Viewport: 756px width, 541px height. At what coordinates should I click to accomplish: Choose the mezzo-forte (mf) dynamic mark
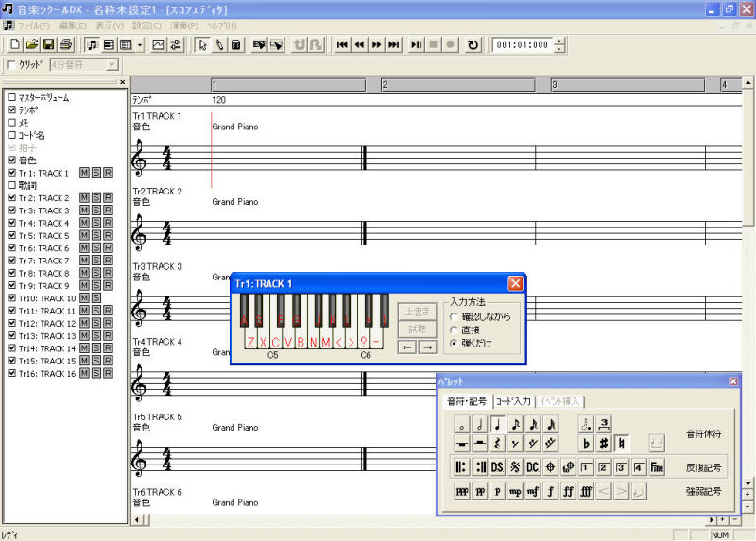click(x=533, y=492)
